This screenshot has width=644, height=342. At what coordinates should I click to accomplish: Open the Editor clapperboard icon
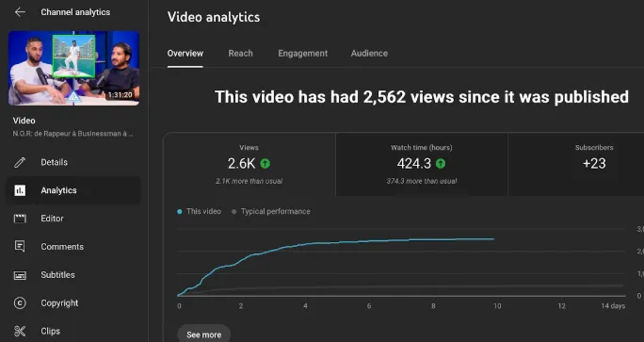point(20,219)
